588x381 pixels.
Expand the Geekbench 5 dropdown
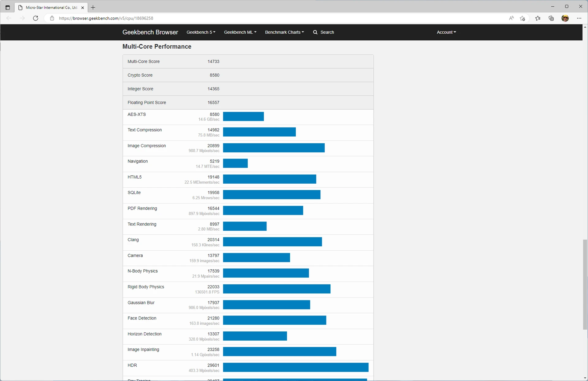pyautogui.click(x=201, y=32)
